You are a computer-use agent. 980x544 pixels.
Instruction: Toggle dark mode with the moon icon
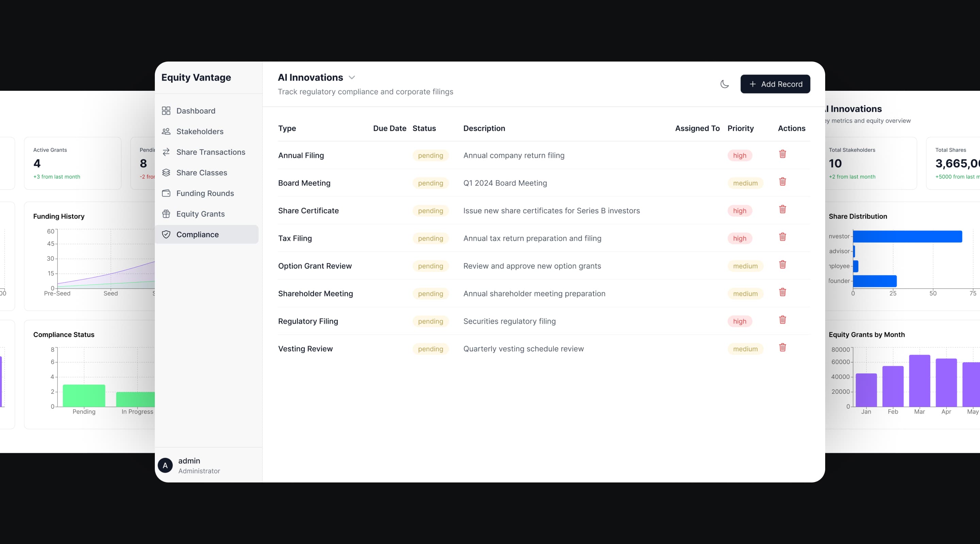(724, 84)
